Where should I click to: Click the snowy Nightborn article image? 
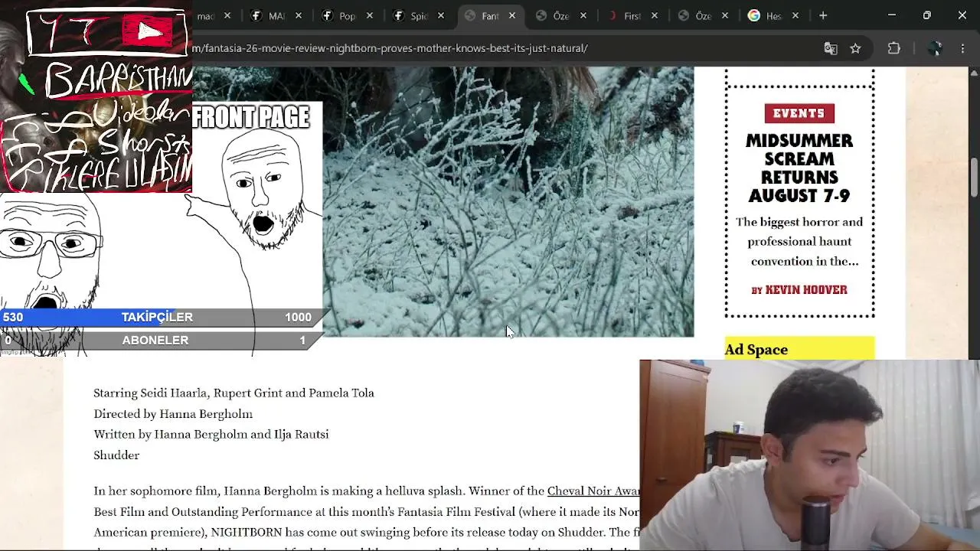pyautogui.click(x=508, y=202)
